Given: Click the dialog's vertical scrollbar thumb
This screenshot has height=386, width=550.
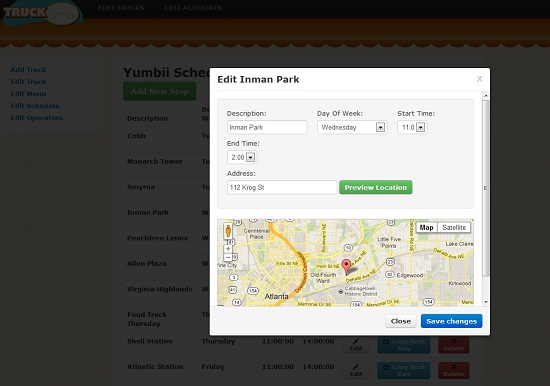Looking at the screenshot, I should click(486, 188).
